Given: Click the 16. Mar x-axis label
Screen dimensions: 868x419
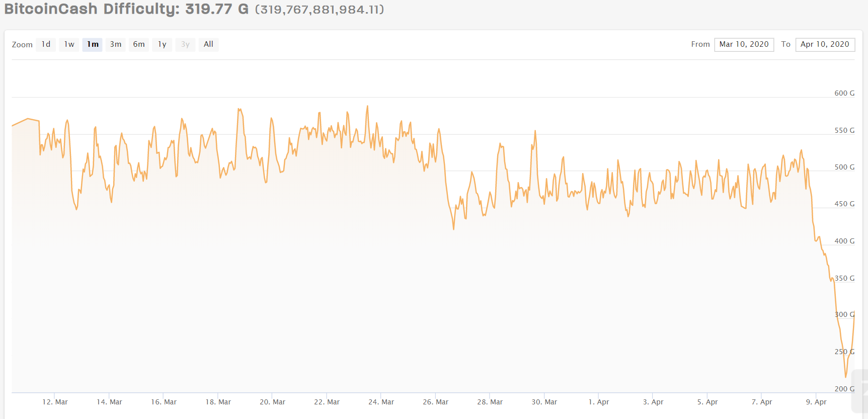Looking at the screenshot, I should click(164, 402).
